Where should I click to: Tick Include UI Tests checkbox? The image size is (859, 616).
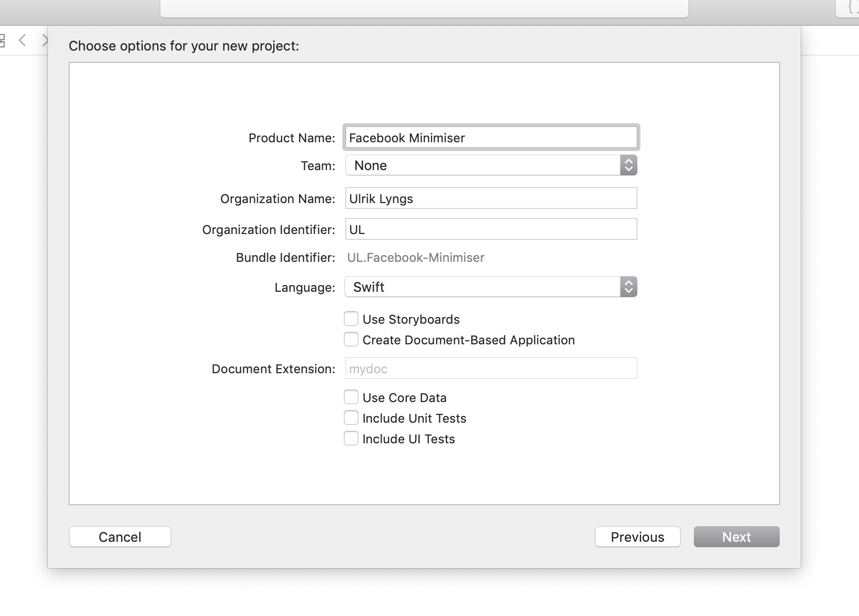(x=351, y=439)
